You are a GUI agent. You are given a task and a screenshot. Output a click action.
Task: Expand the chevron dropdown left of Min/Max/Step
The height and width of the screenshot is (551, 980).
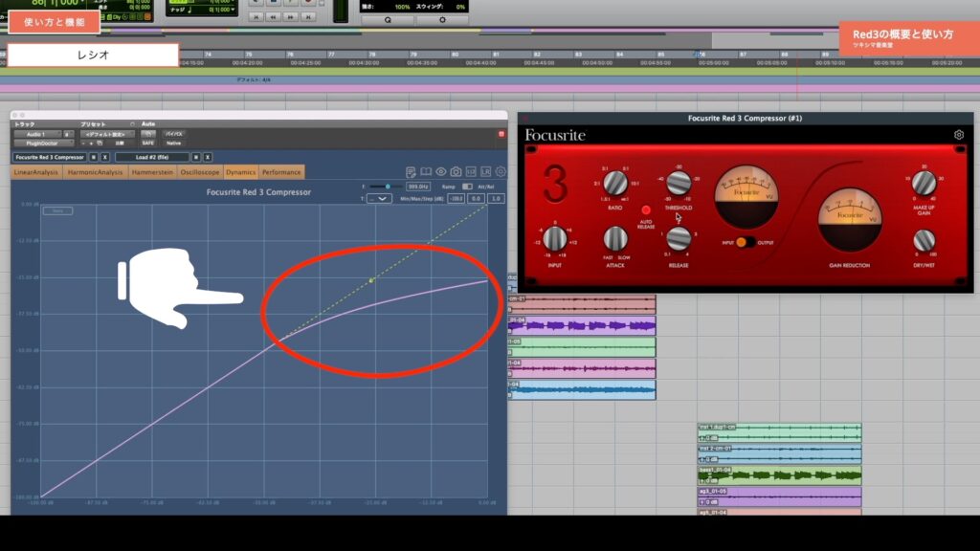click(x=379, y=199)
